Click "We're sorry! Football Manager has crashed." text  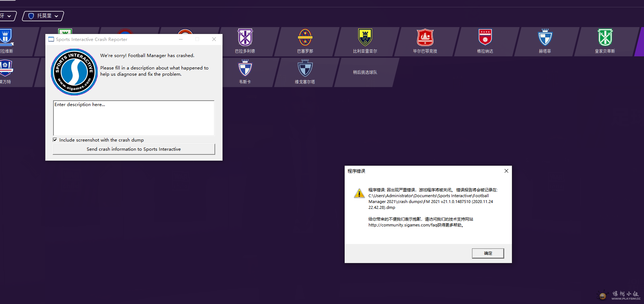pos(147,56)
